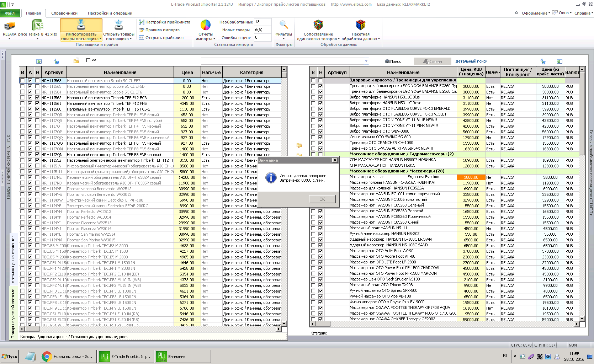
Task: Open the Справка dropdown
Action: coord(584,13)
